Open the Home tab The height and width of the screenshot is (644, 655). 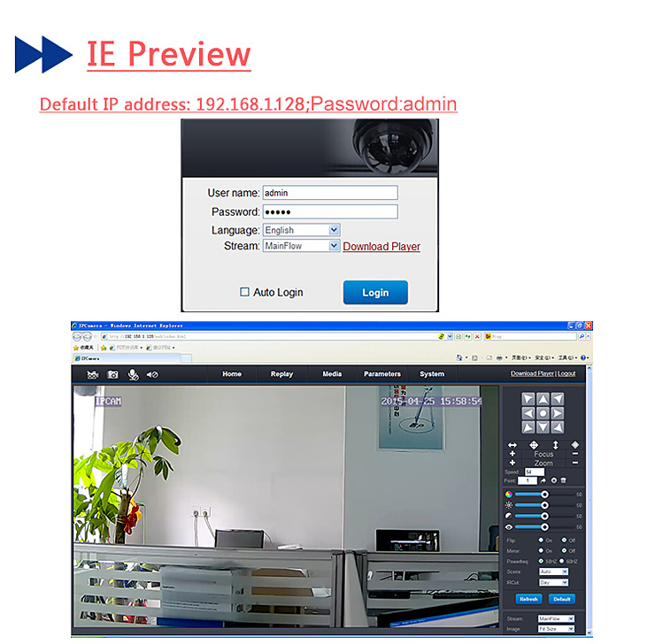pyautogui.click(x=232, y=374)
